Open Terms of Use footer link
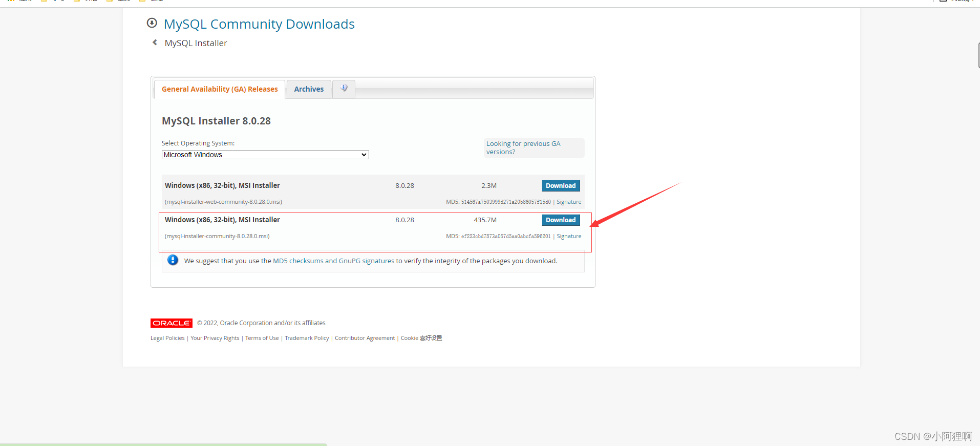Screen dimensions: 980x446 262,338
